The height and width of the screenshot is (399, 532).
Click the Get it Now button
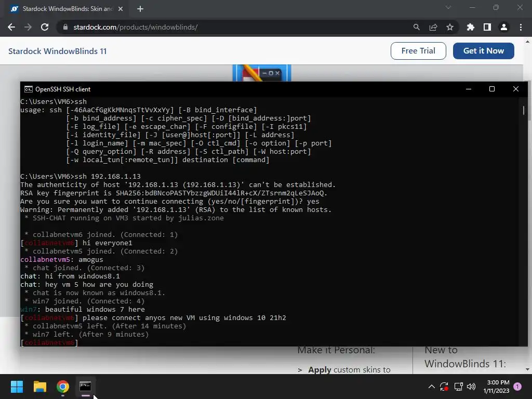(x=484, y=51)
